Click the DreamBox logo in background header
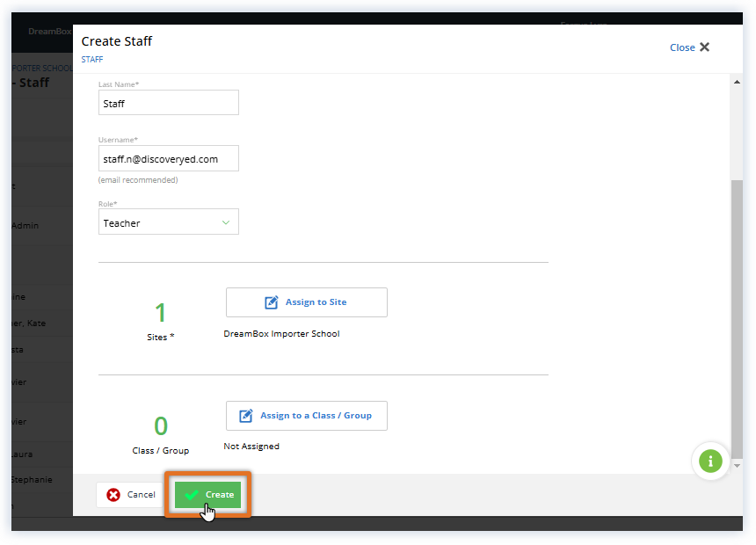The image size is (756, 545). [x=49, y=32]
